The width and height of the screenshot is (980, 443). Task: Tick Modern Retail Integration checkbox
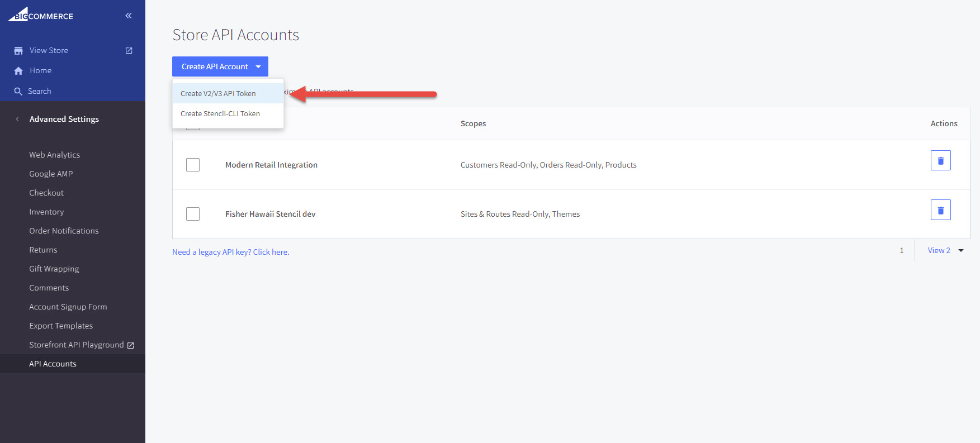click(x=193, y=165)
